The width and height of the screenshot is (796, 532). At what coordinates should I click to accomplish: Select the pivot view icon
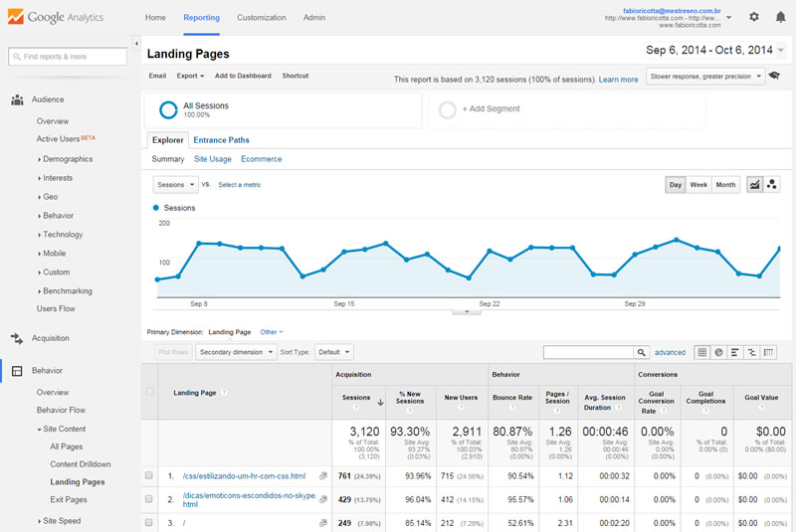768,352
